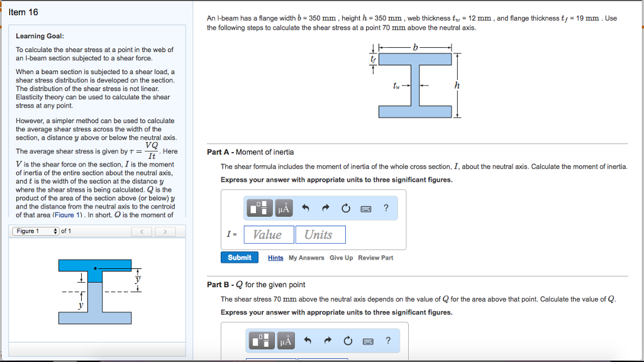Click the I-beam figure thumbnail in Figure panel

(95, 292)
